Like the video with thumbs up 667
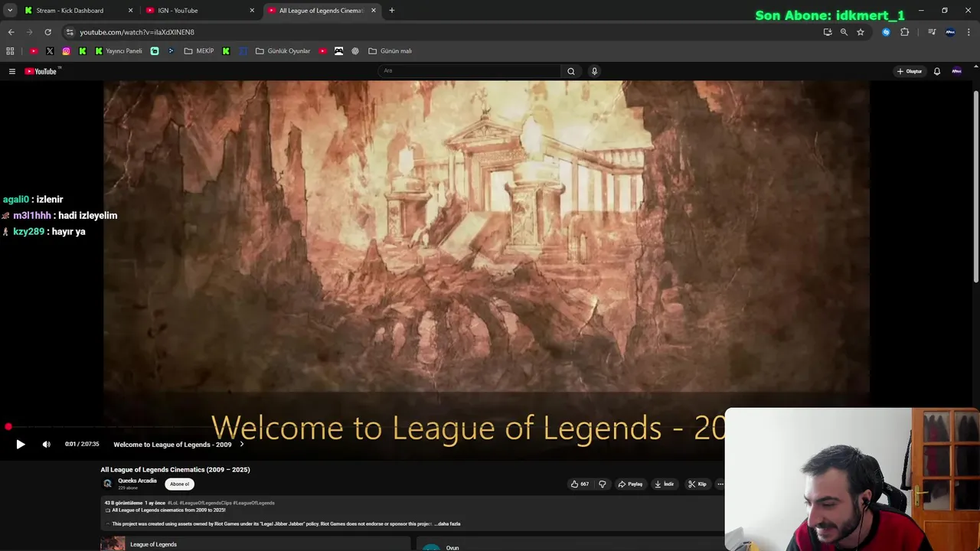The image size is (980, 551). coord(580,484)
